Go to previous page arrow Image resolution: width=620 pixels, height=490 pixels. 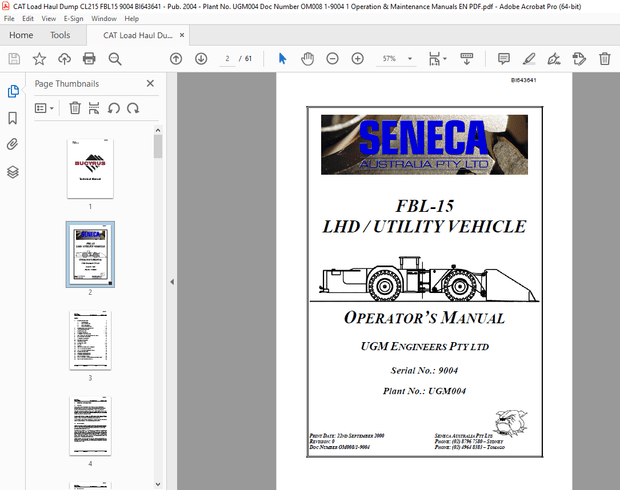(x=176, y=59)
